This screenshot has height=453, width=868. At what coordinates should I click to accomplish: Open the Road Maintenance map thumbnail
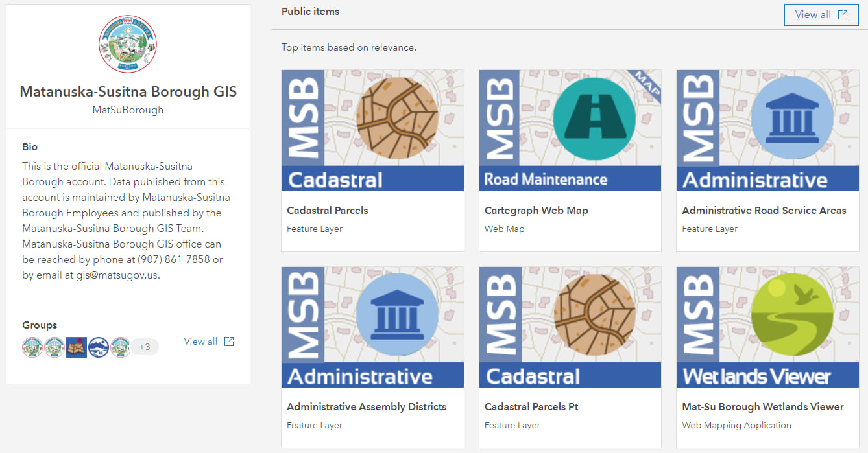pyautogui.click(x=570, y=130)
